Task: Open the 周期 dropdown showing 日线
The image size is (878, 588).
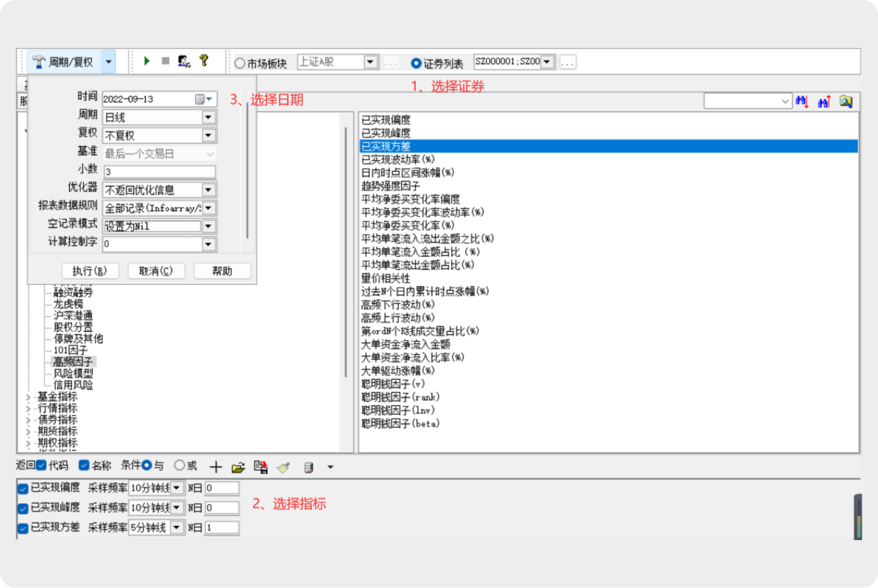Action: pyautogui.click(x=208, y=117)
